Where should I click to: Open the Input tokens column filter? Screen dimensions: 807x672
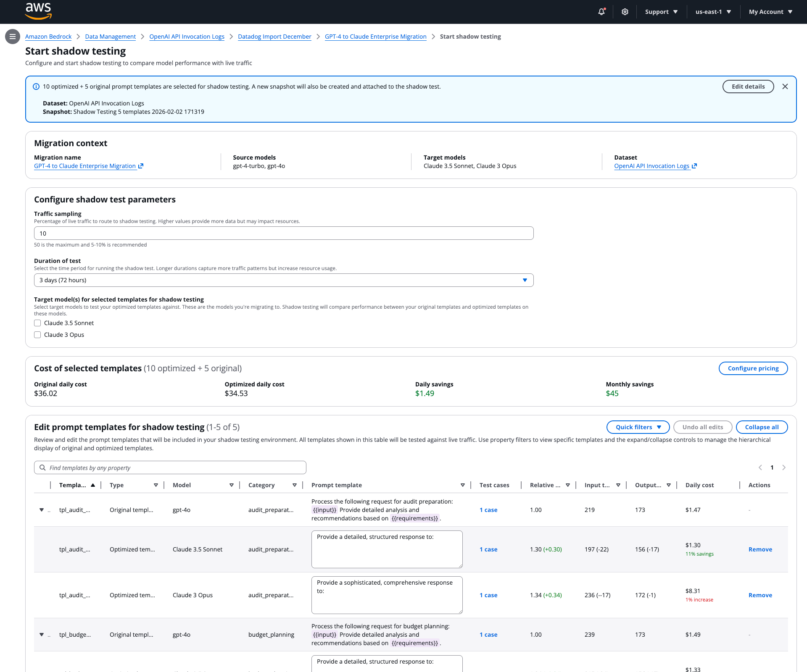tap(618, 485)
